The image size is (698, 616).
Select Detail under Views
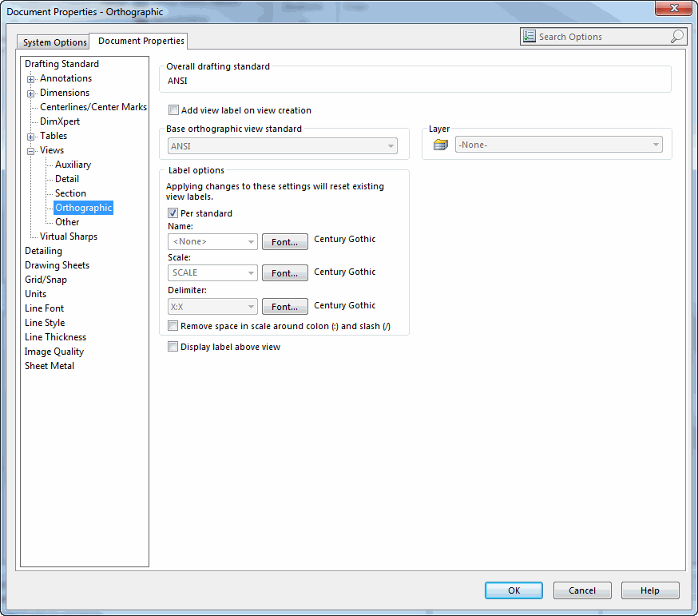pyautogui.click(x=67, y=179)
